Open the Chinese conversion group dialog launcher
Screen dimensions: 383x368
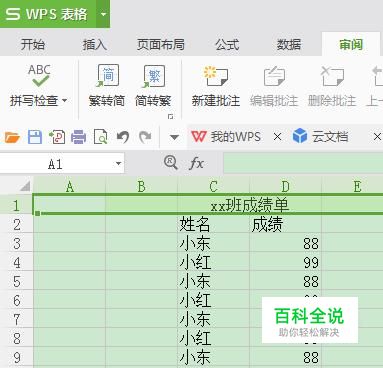pos(170,116)
